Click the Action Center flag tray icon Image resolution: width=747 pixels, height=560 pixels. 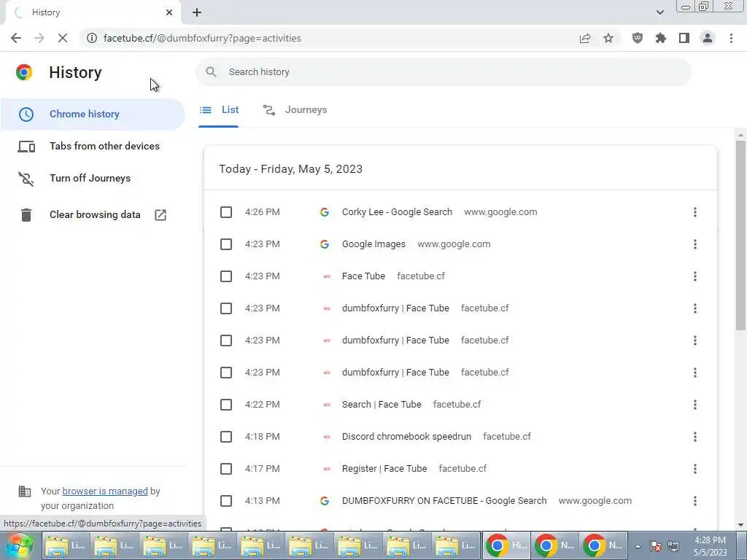pos(656,546)
